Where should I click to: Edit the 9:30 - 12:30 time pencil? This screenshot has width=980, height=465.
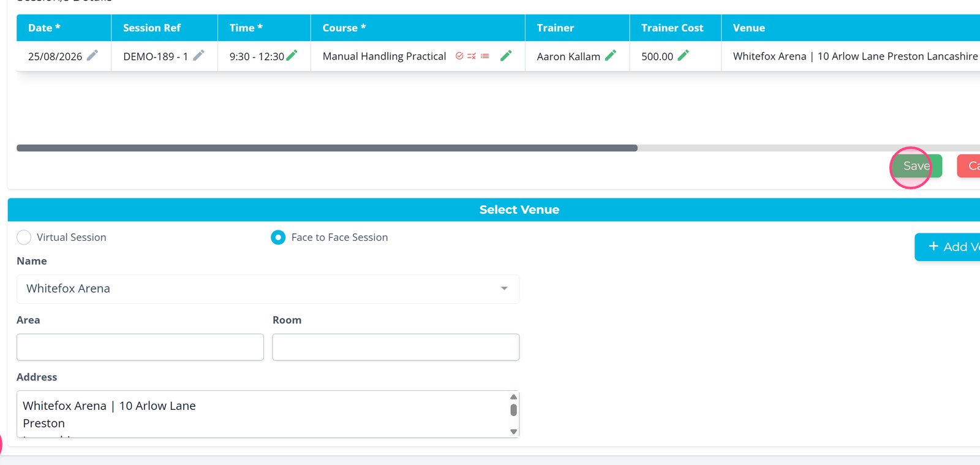(292, 56)
